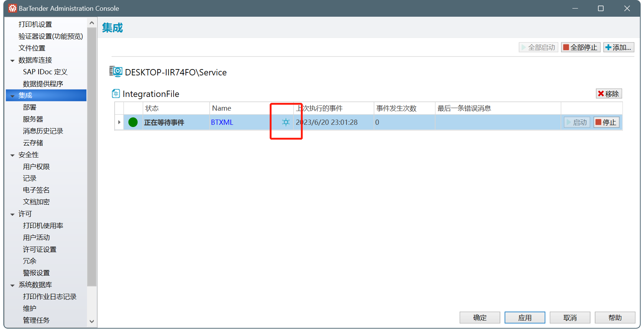The width and height of the screenshot is (644, 332).
Task: Open 电子签名 page
Action: click(x=36, y=190)
